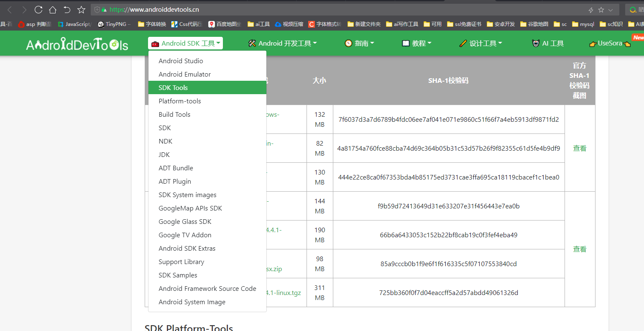Click 查看 link beside the 82 MB row
This screenshot has width=644, height=331.
(x=580, y=148)
